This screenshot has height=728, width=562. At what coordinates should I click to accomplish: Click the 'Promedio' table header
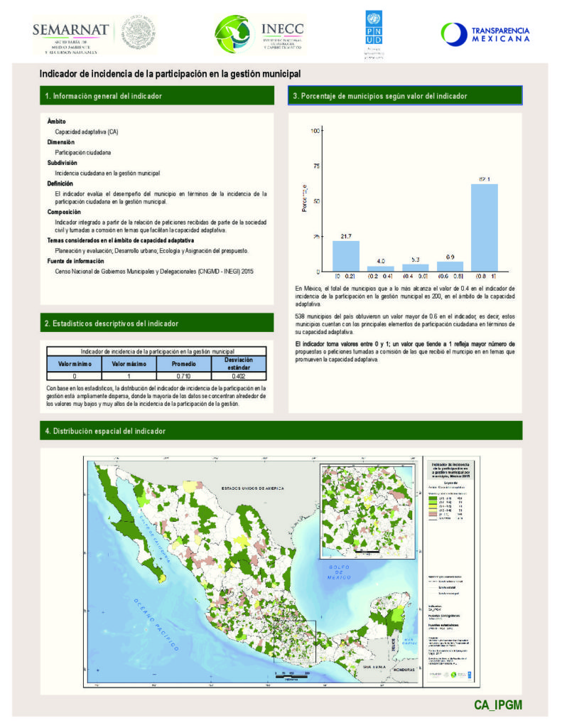point(184,364)
